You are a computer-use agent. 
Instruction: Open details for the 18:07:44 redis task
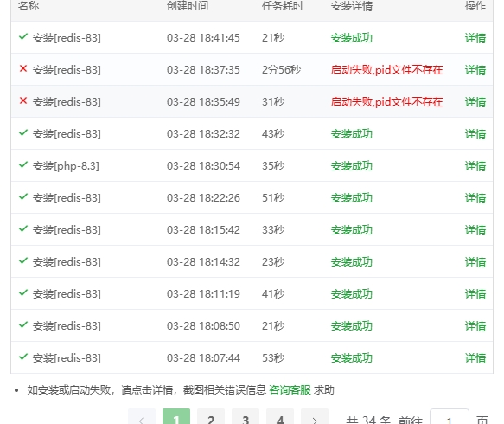[x=475, y=358]
